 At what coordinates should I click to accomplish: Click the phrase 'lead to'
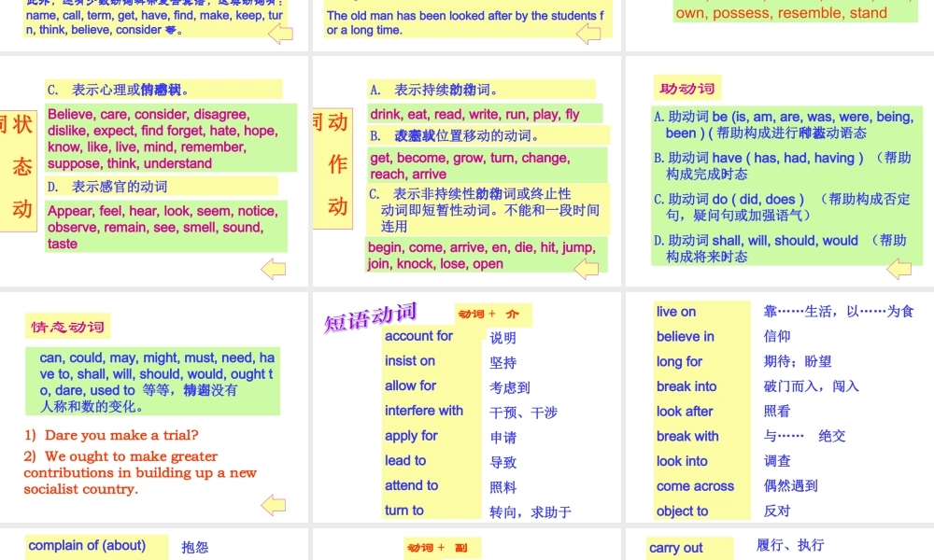tap(405, 461)
